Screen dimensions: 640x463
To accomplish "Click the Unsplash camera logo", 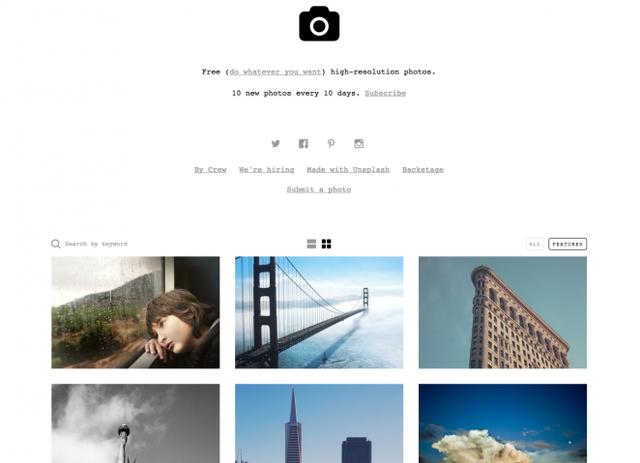I will pyautogui.click(x=319, y=24).
